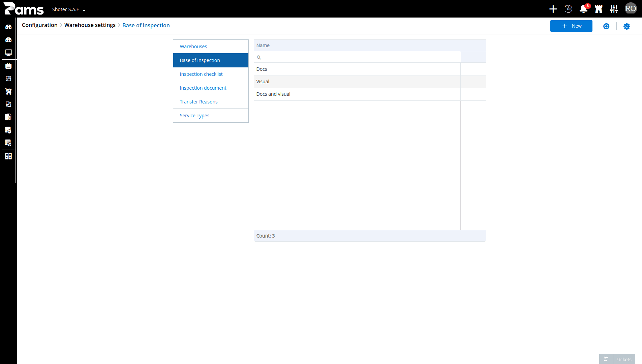
Task: Open the briefcase sidebar module
Action: [8, 66]
